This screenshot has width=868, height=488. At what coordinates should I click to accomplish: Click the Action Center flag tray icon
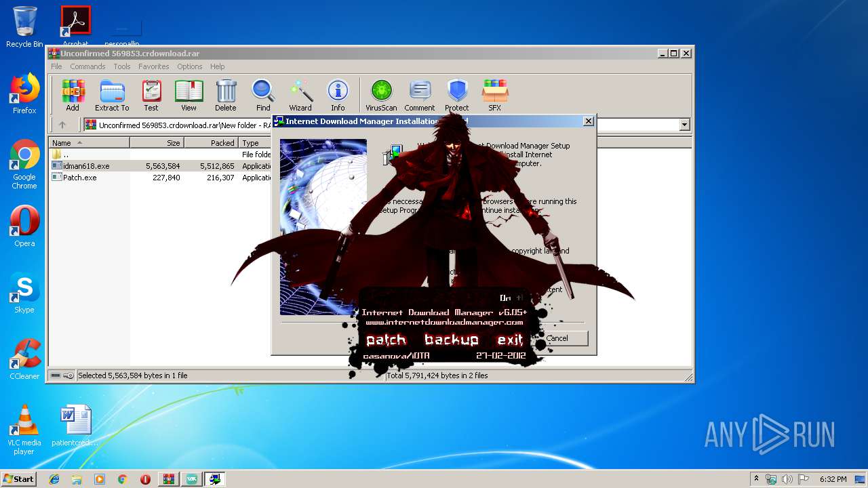(x=804, y=479)
